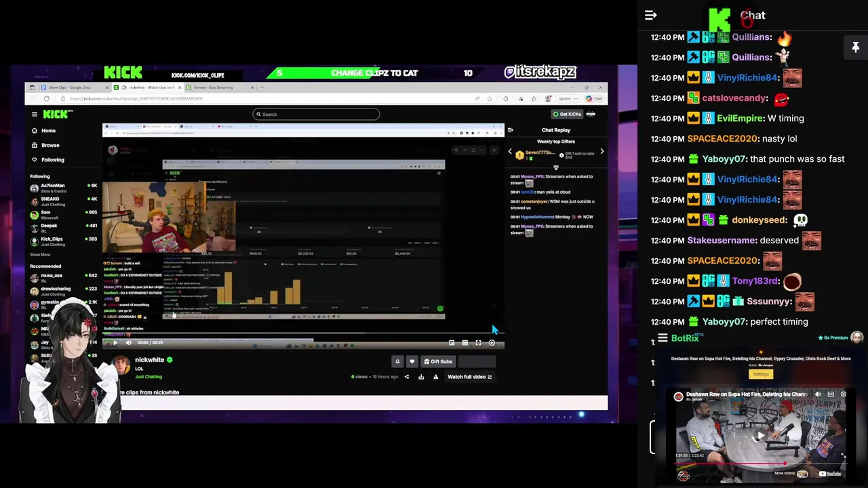This screenshot has height=488, width=868.
Task: Select Following in the Kick sidebar
Action: pyautogui.click(x=52, y=160)
